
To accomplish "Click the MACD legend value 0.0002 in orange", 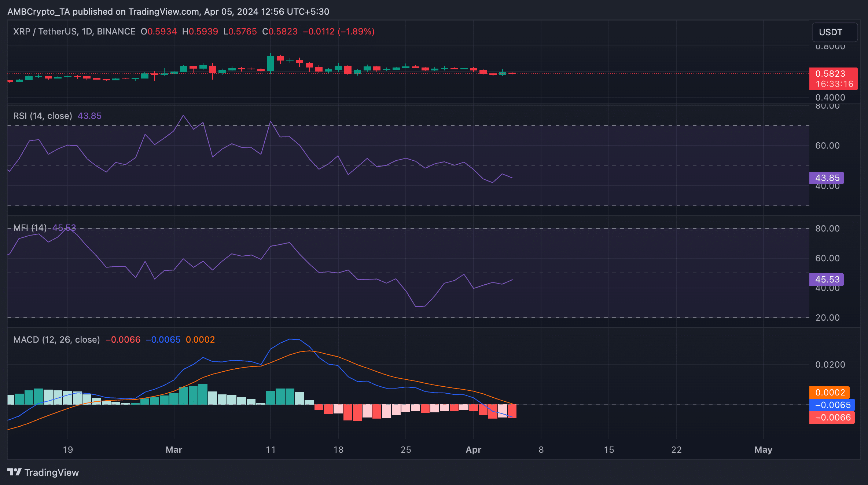I will pyautogui.click(x=200, y=340).
